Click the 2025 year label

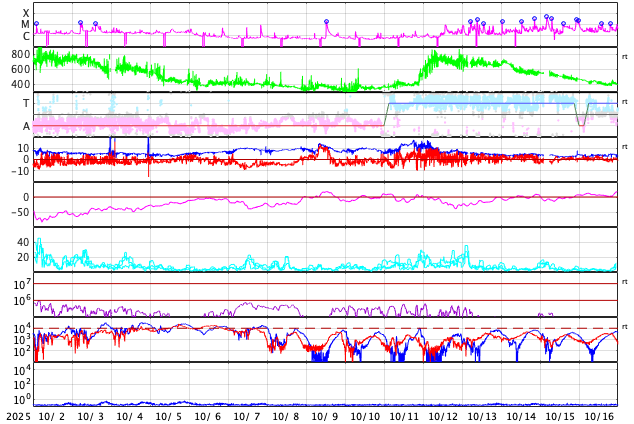click(x=18, y=416)
